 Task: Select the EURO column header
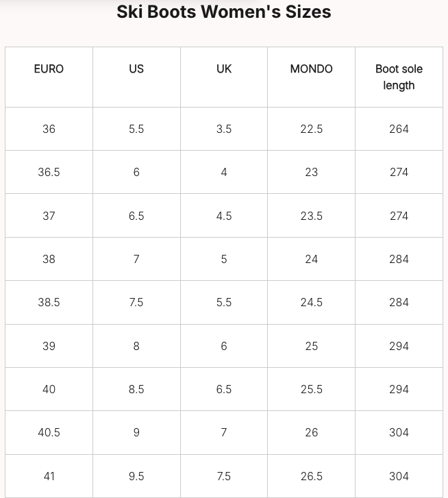pos(49,69)
